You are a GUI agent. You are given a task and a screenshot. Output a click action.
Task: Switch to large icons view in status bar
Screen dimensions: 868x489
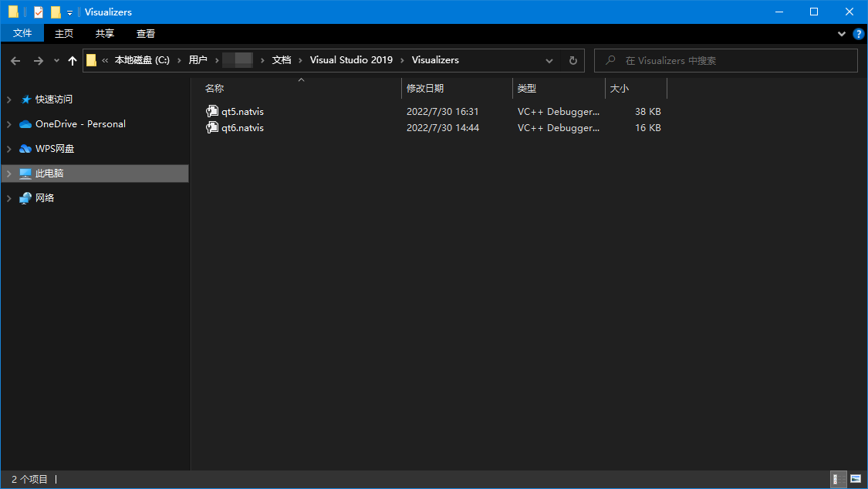click(x=856, y=479)
